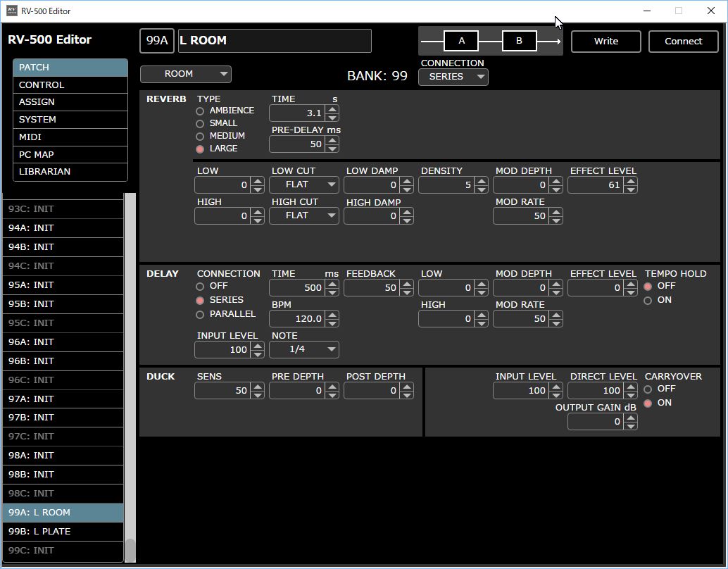Open the LIBRARIAN page
Screen dimensions: 728x569
(70, 172)
